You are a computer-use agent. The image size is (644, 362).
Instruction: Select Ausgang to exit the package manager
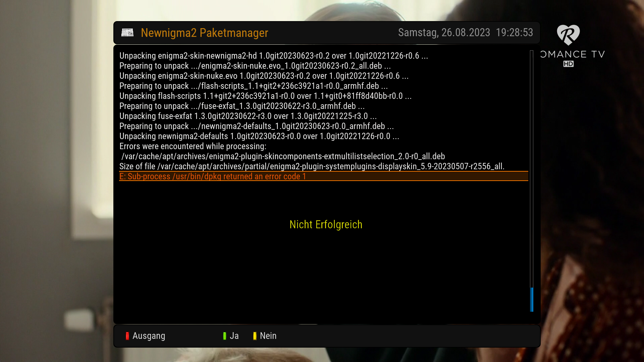pos(149,336)
